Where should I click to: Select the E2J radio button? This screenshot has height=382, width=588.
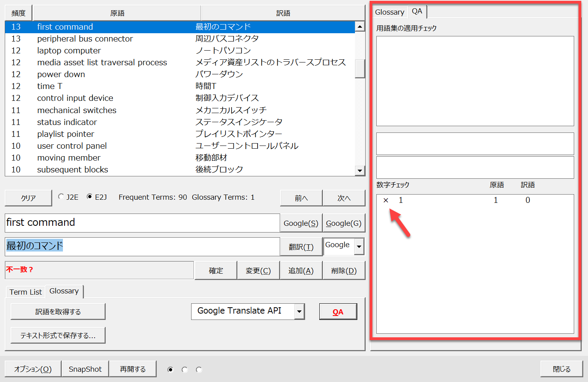coord(90,197)
